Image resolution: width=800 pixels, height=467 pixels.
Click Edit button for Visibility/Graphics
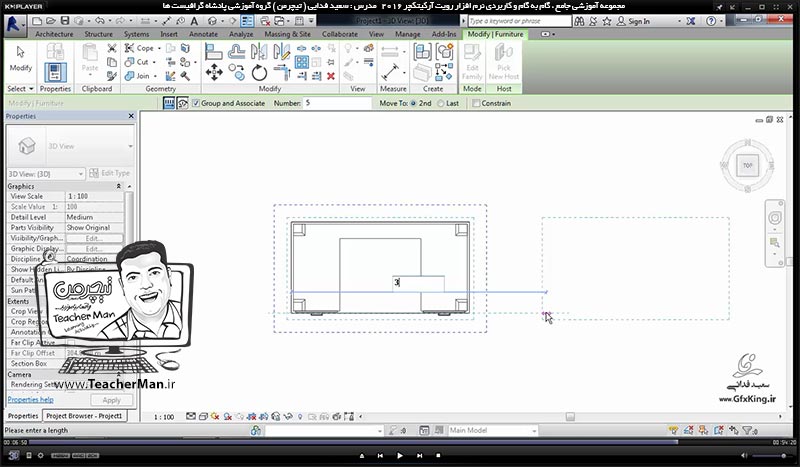point(94,238)
